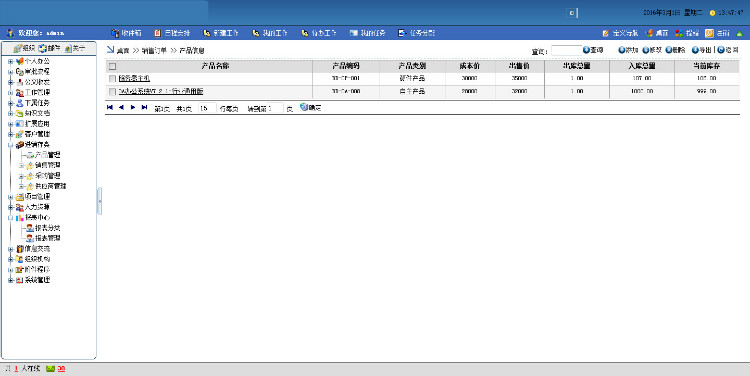Expand the 个人办公 tree node
Screen dimensions: 750x376
pyautogui.click(x=11, y=61)
